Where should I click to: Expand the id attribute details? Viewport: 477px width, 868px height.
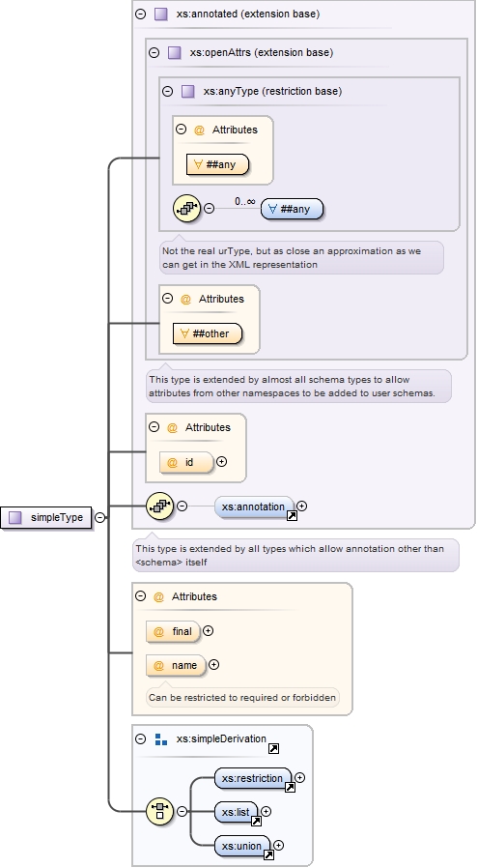(x=222, y=462)
